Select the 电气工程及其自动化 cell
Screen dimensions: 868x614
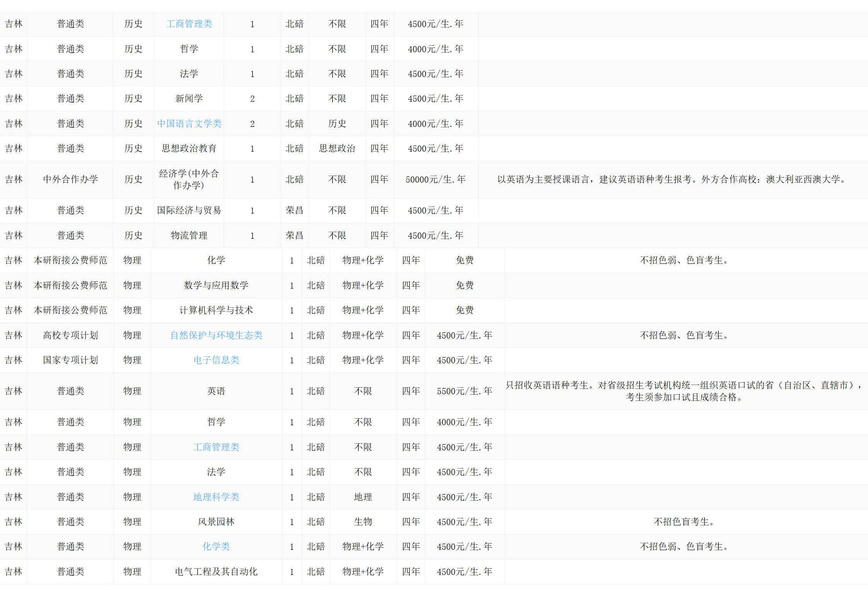point(216,572)
